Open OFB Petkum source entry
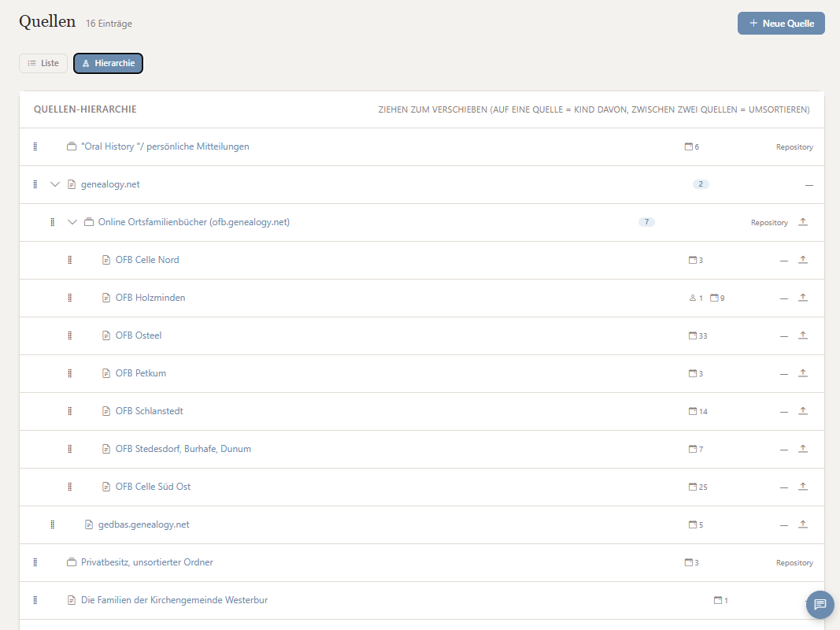This screenshot has height=630, width=840. pos(141,372)
